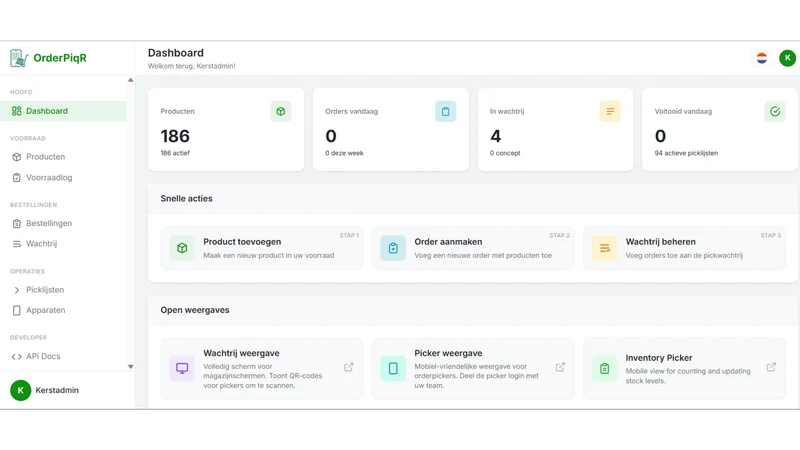The height and width of the screenshot is (450, 800).
Task: Expand the Picklijsten chevron in sidebar
Action: pos(17,290)
